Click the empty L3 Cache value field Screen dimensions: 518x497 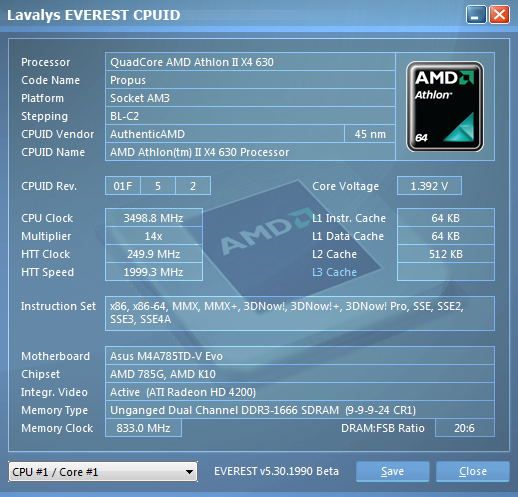point(446,272)
